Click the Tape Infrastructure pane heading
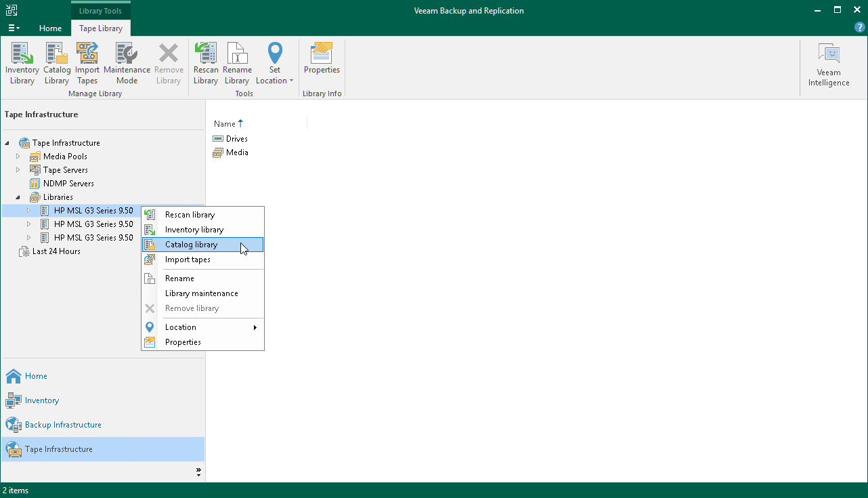This screenshot has width=868, height=498. 41,115
